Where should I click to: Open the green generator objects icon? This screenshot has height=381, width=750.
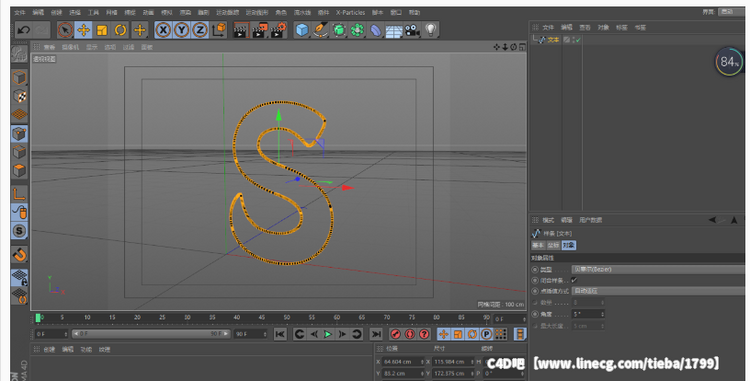pos(339,30)
